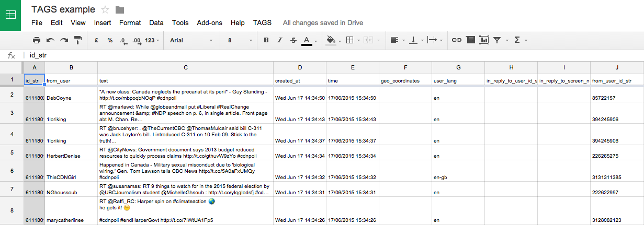Click the 'marycatheriinee' cell
This screenshot has height=225, width=644.
coord(71,210)
